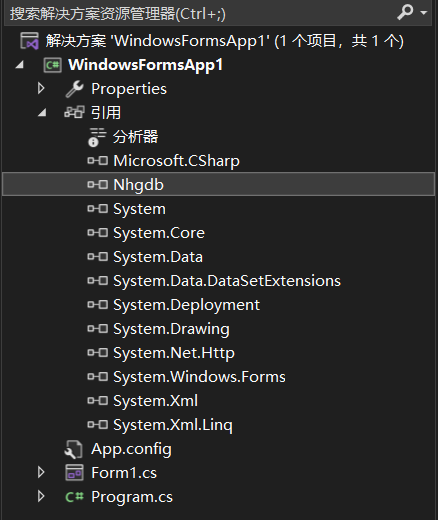438x520 pixels.
Task: Click the Nhgdb reference icon
Action: tap(98, 185)
